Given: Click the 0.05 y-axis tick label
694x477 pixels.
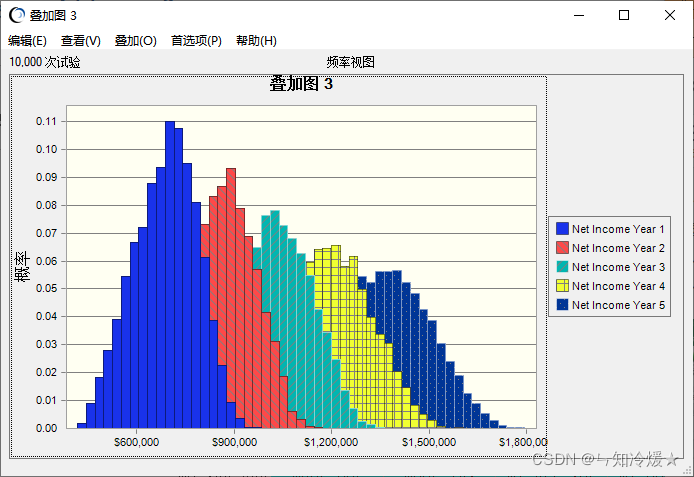Looking at the screenshot, I should (46, 289).
